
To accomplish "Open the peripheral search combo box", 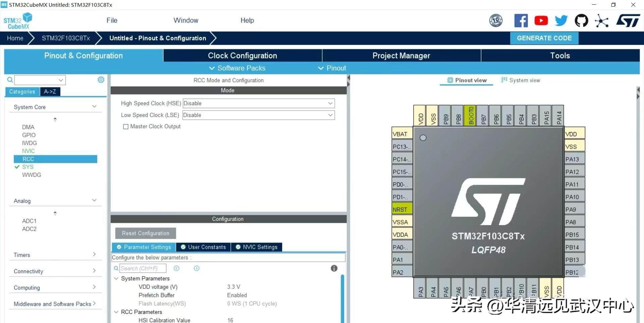I will coord(40,80).
